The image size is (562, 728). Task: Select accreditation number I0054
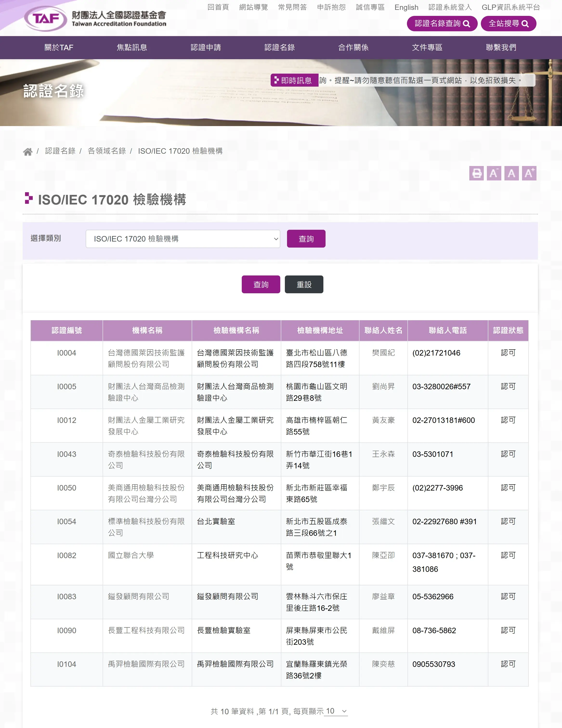[67, 522]
